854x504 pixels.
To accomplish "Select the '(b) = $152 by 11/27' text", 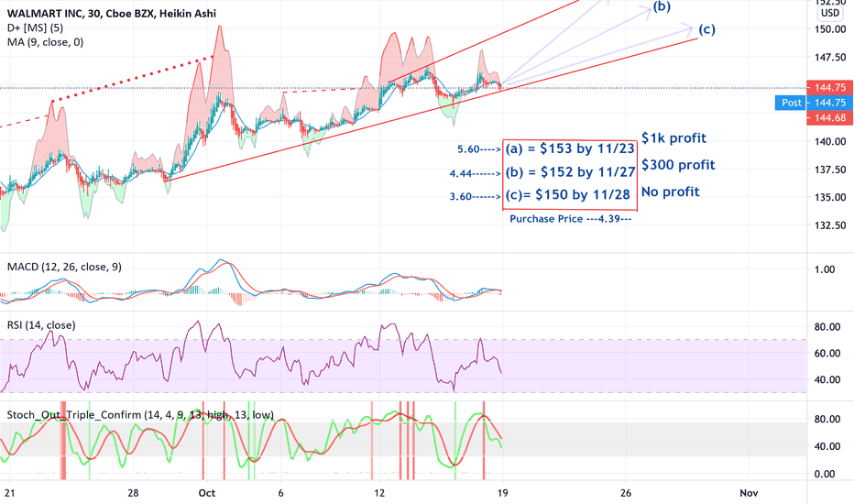I will (570, 172).
